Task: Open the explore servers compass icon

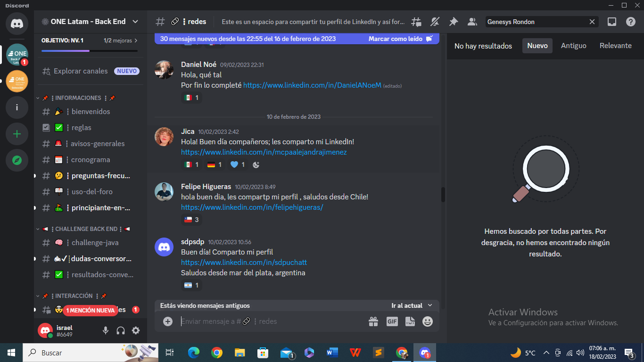Action: pos(17,160)
